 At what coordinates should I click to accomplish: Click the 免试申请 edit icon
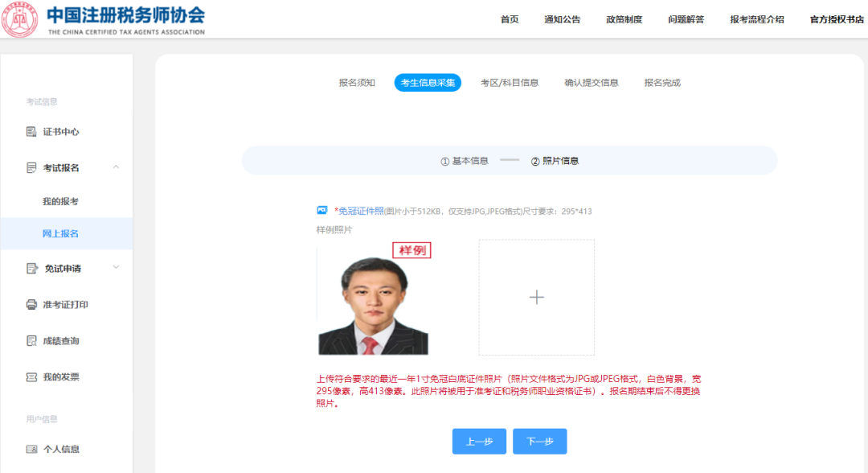tap(31, 269)
